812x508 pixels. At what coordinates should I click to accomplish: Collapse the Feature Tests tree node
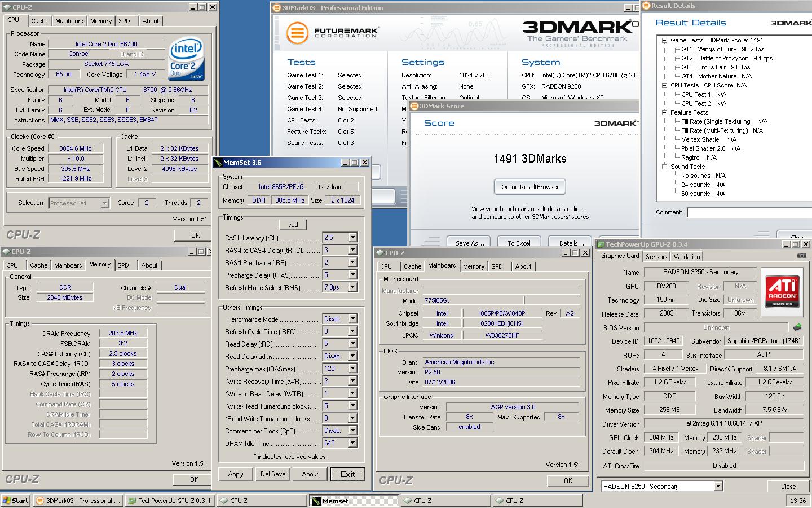(665, 112)
